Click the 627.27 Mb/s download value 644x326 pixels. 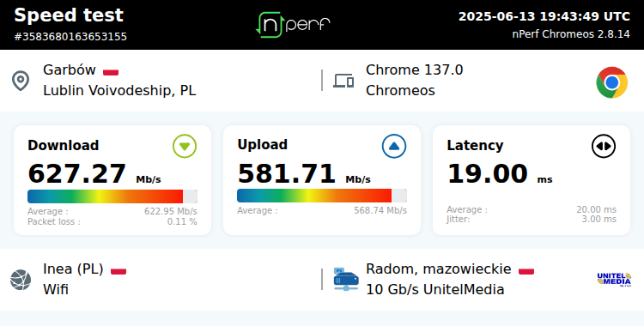[94, 174]
